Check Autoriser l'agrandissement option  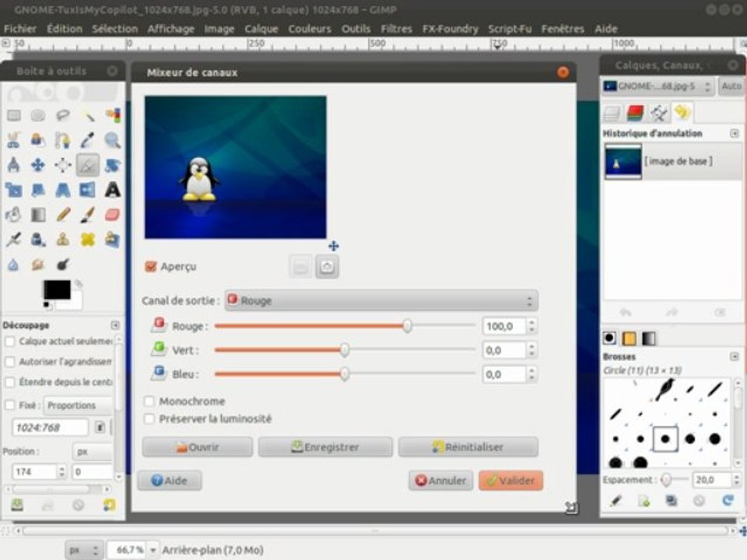pos(9,362)
